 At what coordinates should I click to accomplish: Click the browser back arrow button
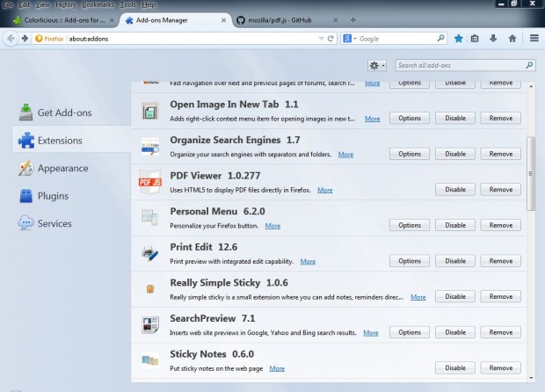coord(11,38)
